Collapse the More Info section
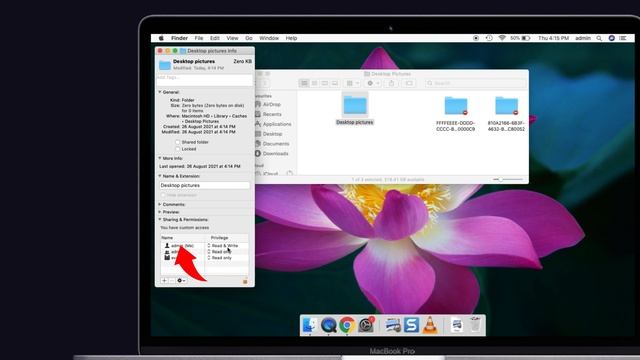This screenshot has height=360, width=640. point(160,158)
